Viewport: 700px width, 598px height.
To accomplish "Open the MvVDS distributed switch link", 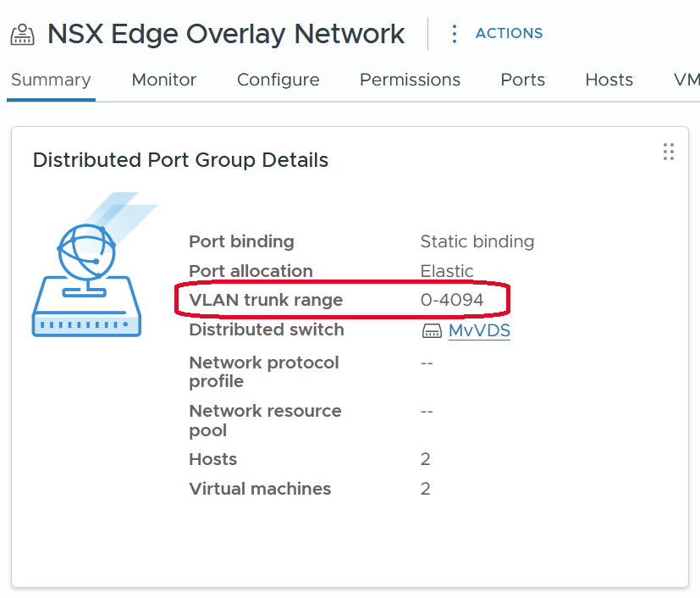I will click(479, 330).
